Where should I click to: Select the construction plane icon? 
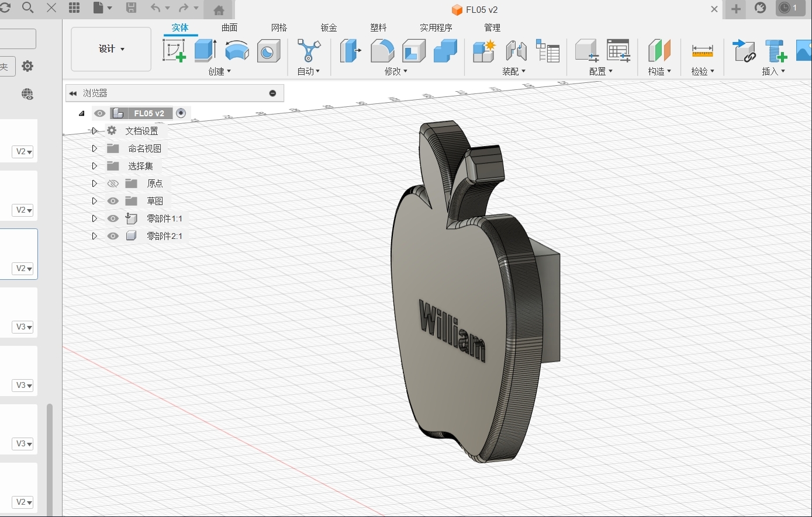659,51
